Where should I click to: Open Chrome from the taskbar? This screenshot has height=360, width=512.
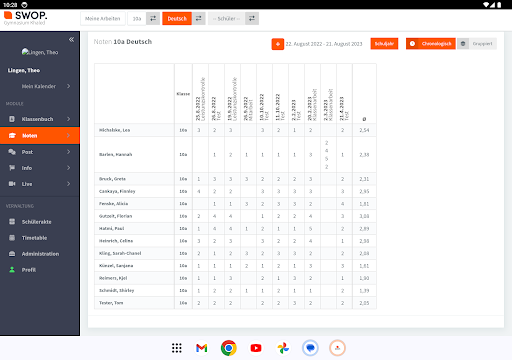229,348
